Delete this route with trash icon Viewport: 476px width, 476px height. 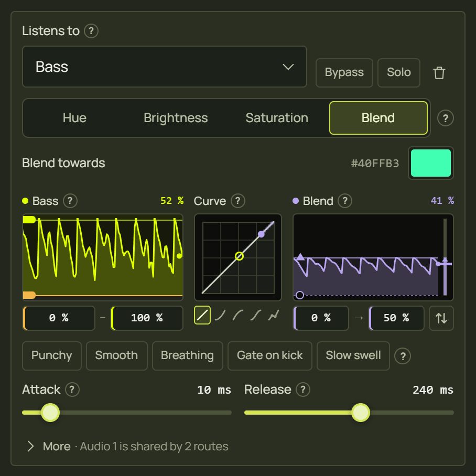439,73
